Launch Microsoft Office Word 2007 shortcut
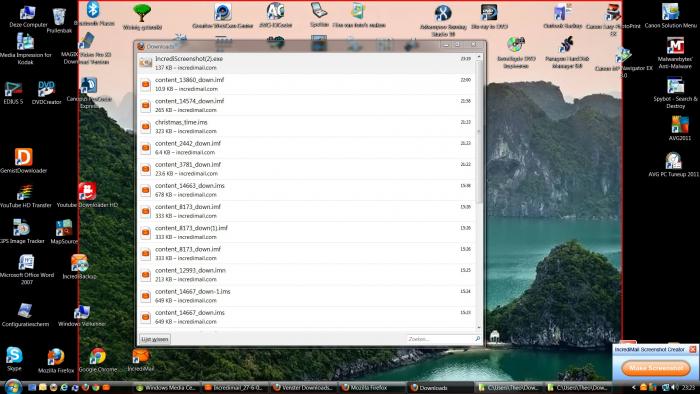The image size is (700, 394). [x=26, y=269]
